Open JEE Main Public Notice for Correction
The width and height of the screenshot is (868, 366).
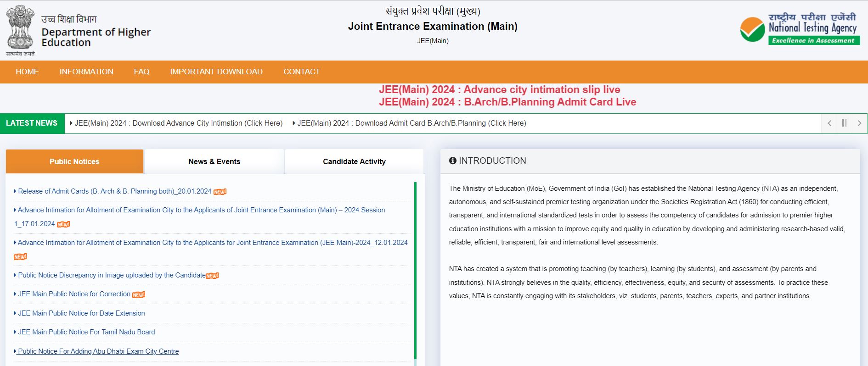click(74, 294)
